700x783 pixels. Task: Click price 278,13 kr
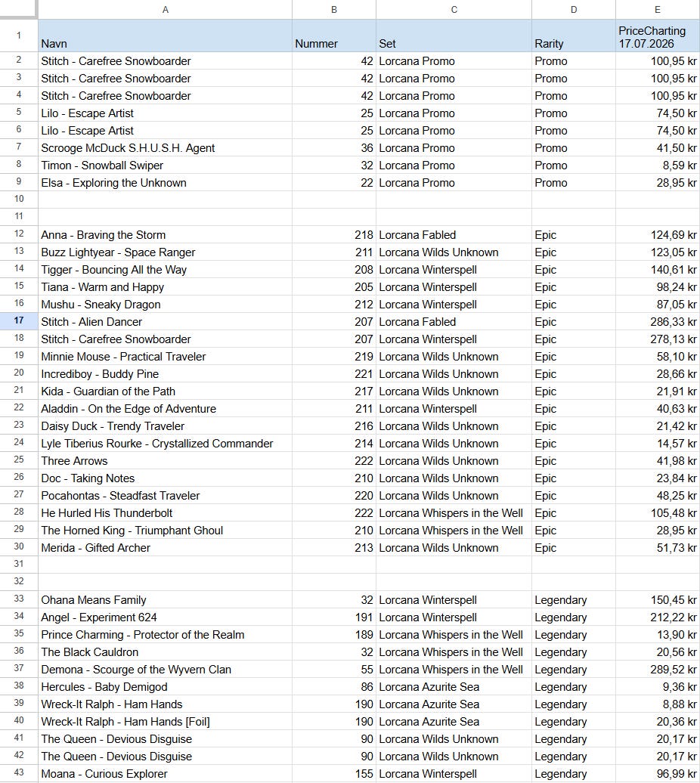pos(658,339)
